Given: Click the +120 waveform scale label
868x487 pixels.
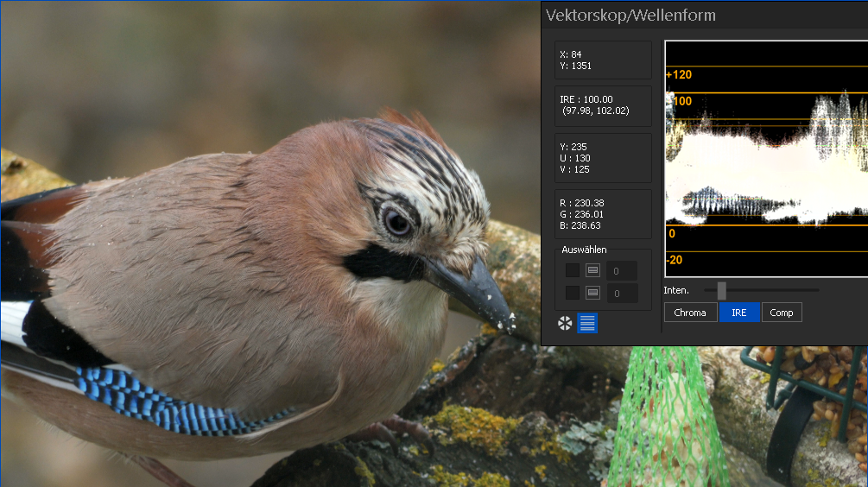Looking at the screenshot, I should 679,74.
